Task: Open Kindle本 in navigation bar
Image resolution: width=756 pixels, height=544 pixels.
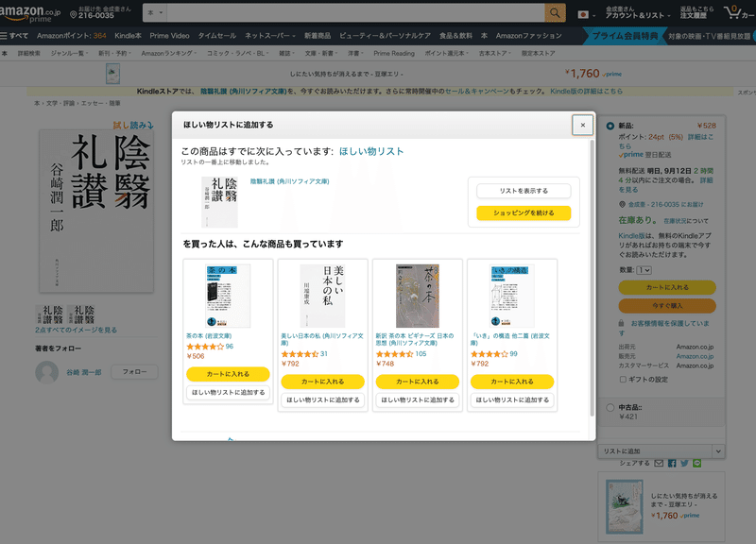Action: click(x=128, y=36)
